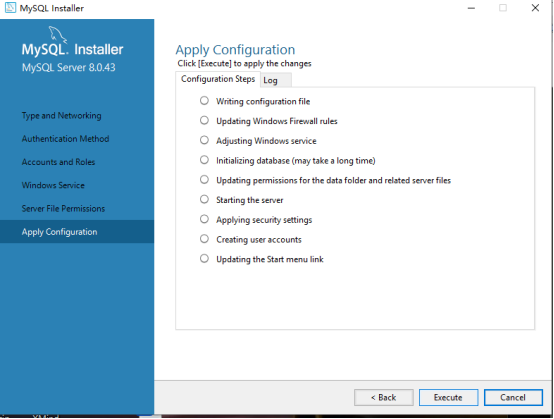The width and height of the screenshot is (554, 419).
Task: Select the Writing configuration file step indicator
Action: coord(204,101)
